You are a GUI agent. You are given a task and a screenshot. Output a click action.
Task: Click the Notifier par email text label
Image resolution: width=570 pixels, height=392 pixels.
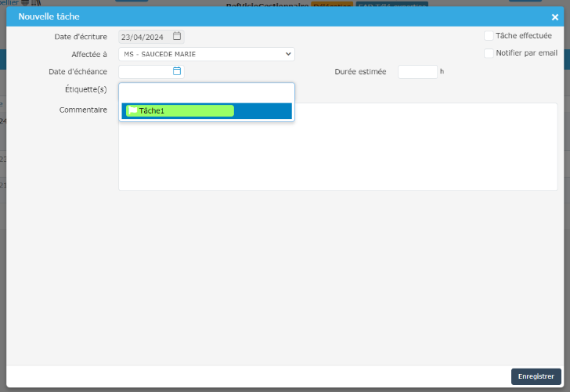(526, 53)
